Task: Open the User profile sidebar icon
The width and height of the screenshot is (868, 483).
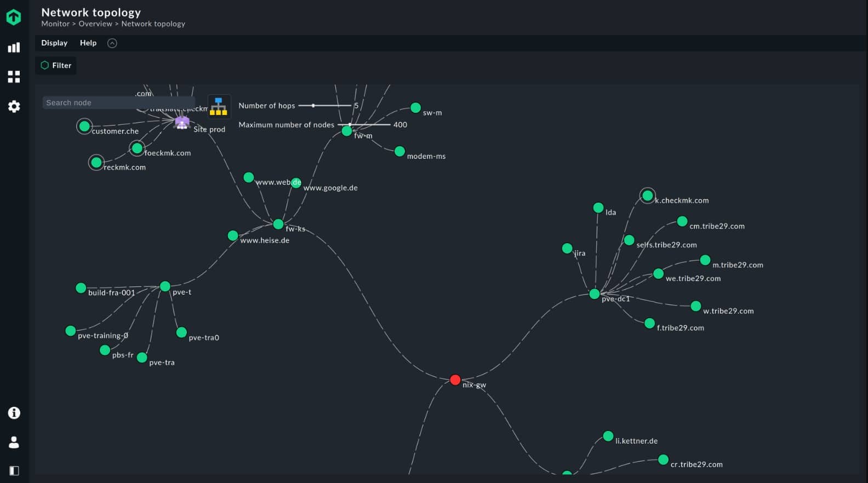Action: point(14,442)
